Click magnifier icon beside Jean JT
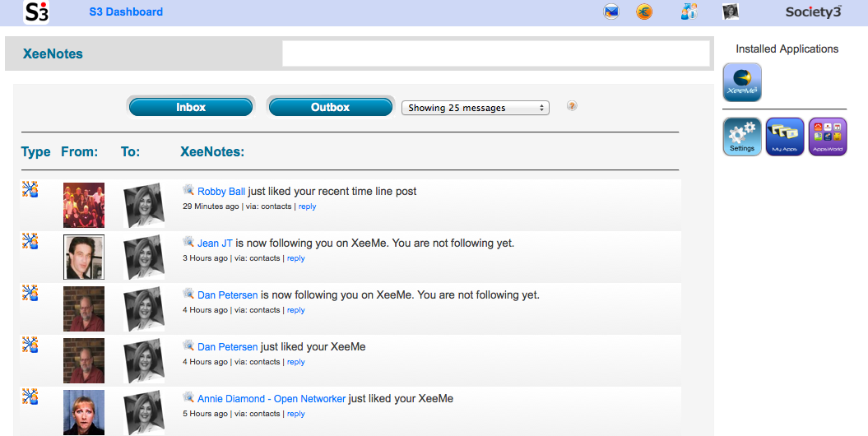This screenshot has width=868, height=436. [188, 242]
